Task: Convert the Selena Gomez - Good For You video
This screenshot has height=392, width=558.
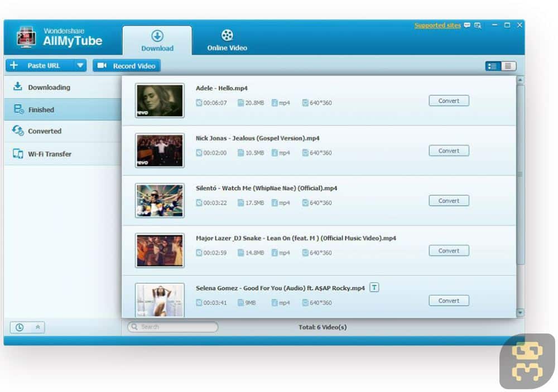Action: pyautogui.click(x=449, y=301)
